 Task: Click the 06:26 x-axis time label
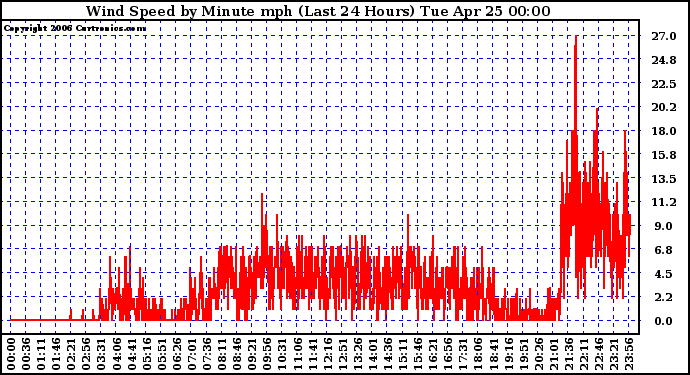[x=176, y=354]
